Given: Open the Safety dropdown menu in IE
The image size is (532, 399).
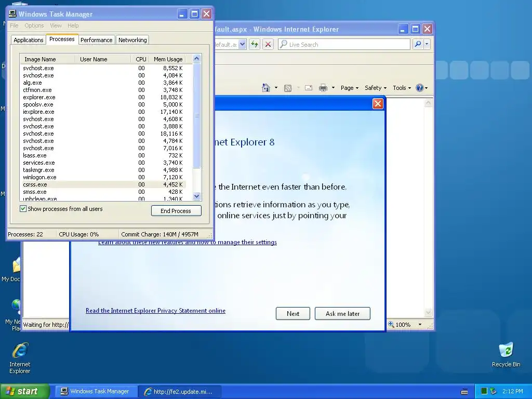Looking at the screenshot, I should click(375, 88).
